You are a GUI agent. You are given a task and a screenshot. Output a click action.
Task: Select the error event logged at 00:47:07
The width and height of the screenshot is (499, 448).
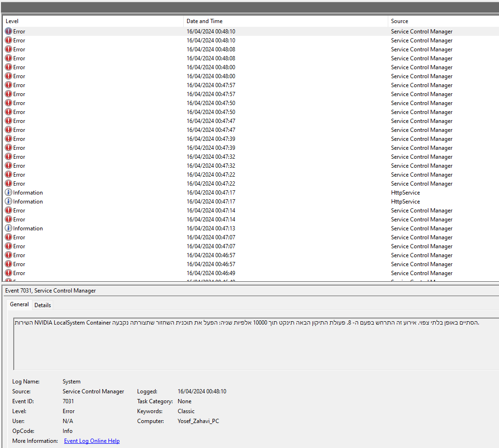pyautogui.click(x=94, y=237)
